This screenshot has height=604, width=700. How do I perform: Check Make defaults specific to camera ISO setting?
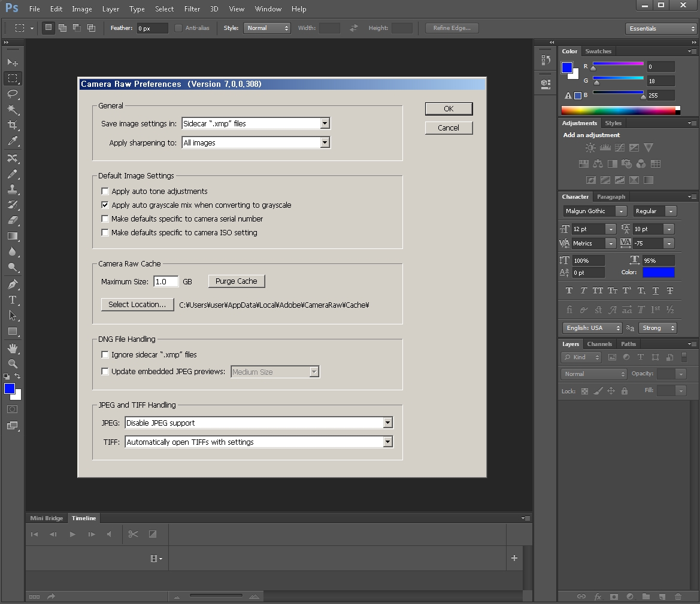(x=105, y=233)
